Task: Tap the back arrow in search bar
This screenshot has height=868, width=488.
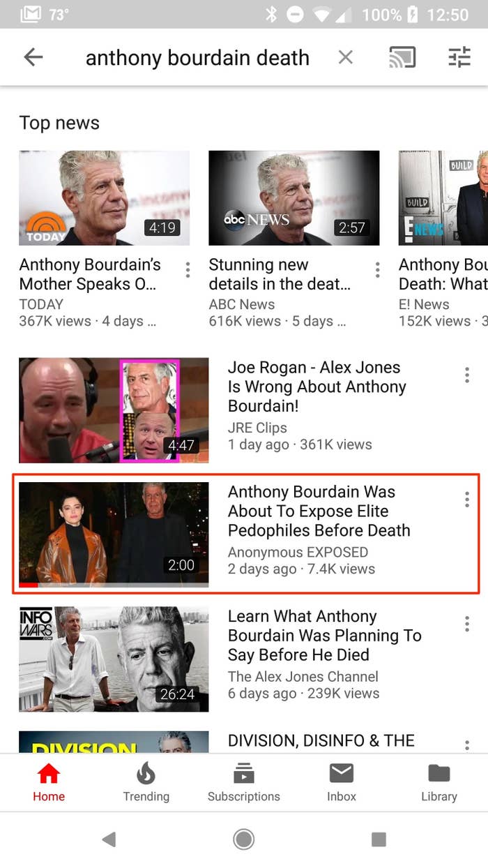Action: pos(33,57)
